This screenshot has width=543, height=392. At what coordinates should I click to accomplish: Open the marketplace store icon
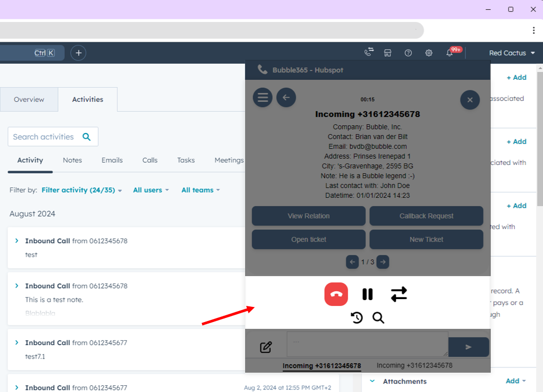click(x=388, y=53)
